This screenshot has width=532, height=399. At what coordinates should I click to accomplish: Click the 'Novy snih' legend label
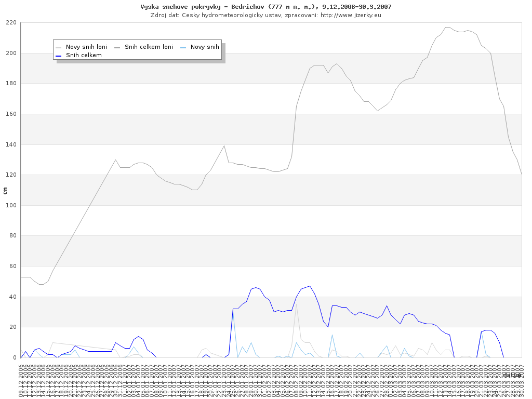(205, 47)
